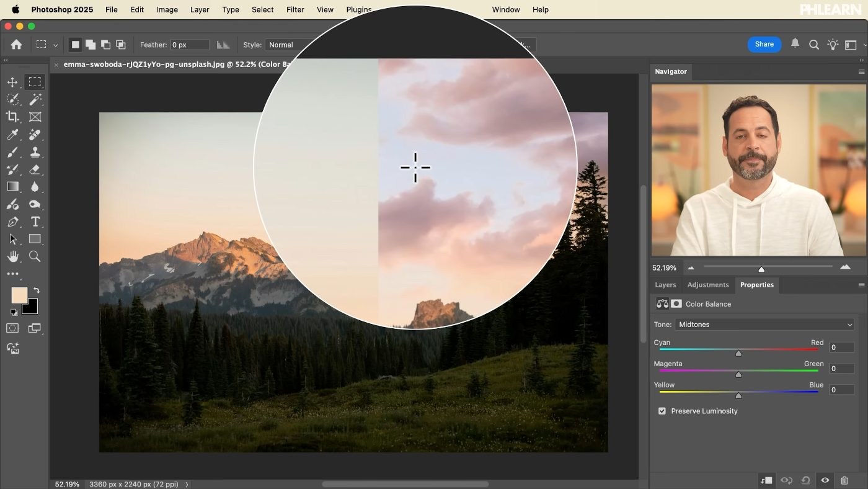
Task: Select the Frame tool
Action: tap(35, 117)
